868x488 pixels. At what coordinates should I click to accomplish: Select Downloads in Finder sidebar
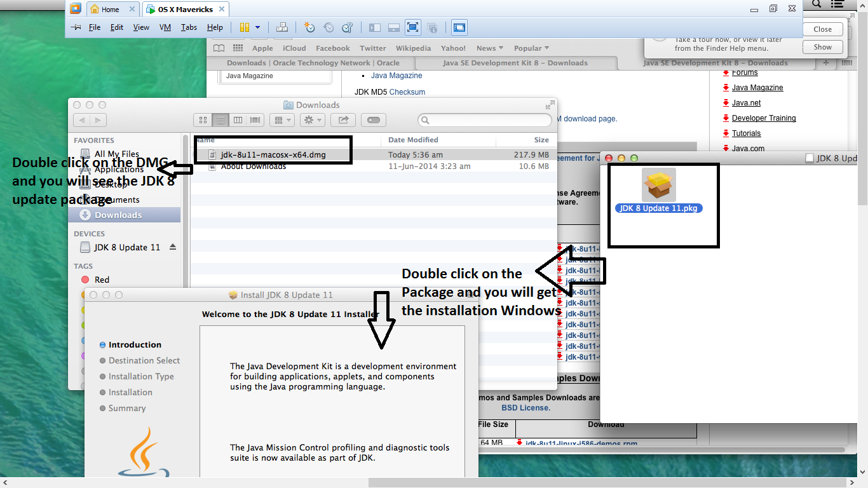[x=125, y=215]
